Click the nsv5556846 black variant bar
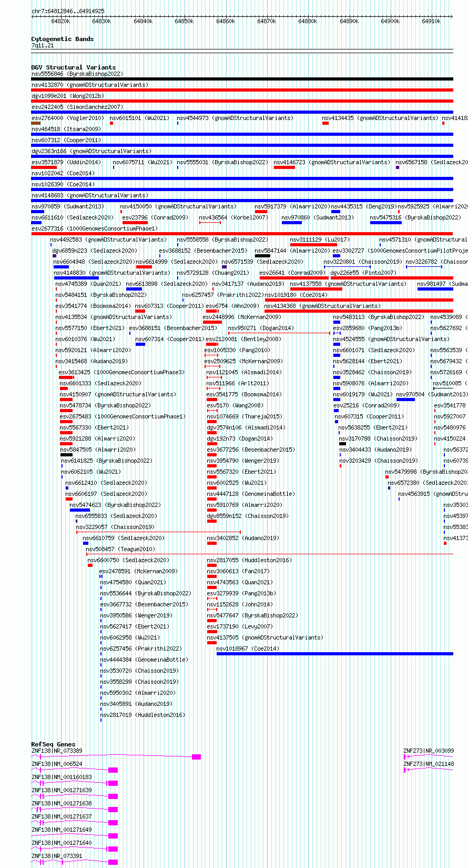 [x=242, y=79]
